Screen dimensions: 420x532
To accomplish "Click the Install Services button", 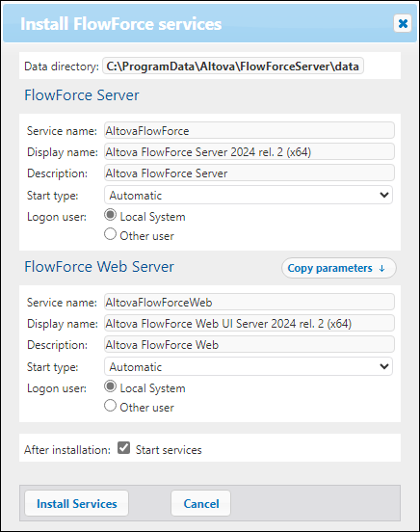I will (77, 503).
